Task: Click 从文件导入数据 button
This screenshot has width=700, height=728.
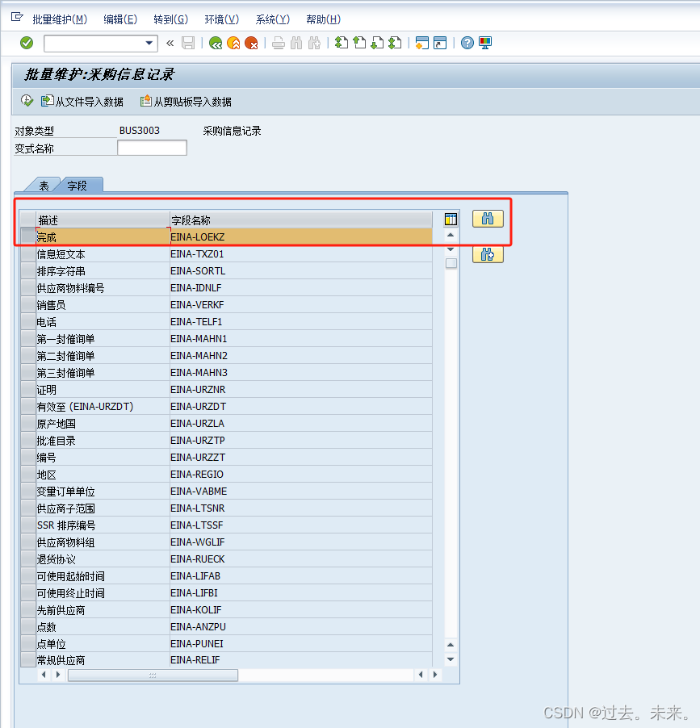Action: click(86, 100)
